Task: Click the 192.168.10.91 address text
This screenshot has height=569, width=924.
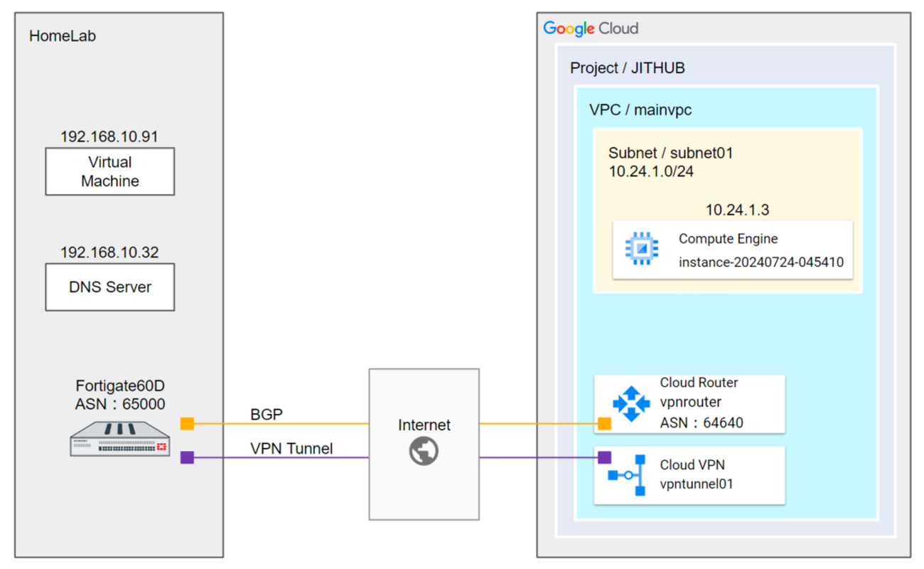Action: tap(110, 136)
